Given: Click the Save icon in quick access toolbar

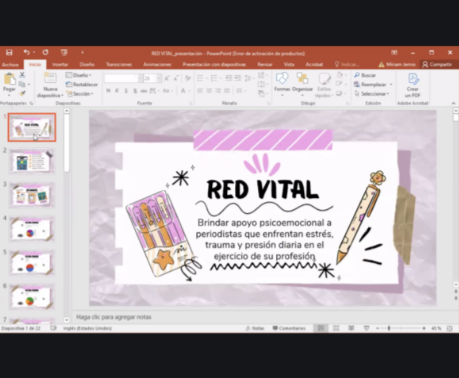Looking at the screenshot, I should [9, 52].
